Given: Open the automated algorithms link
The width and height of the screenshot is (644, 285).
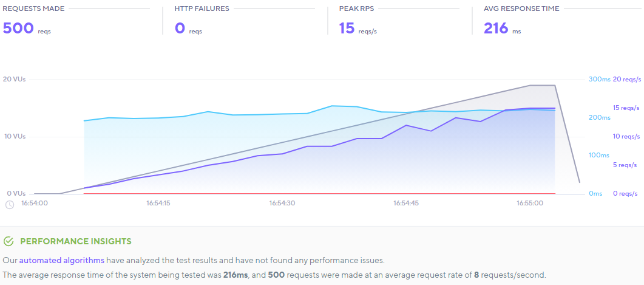Looking at the screenshot, I should [x=61, y=260].
